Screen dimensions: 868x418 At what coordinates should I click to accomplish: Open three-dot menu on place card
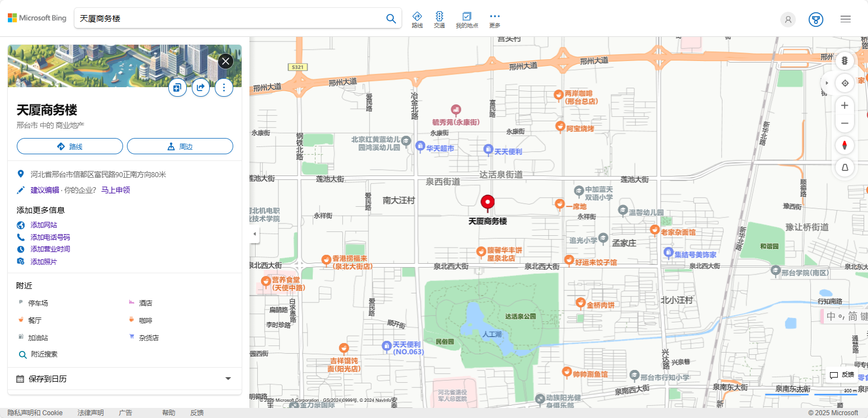(x=224, y=87)
